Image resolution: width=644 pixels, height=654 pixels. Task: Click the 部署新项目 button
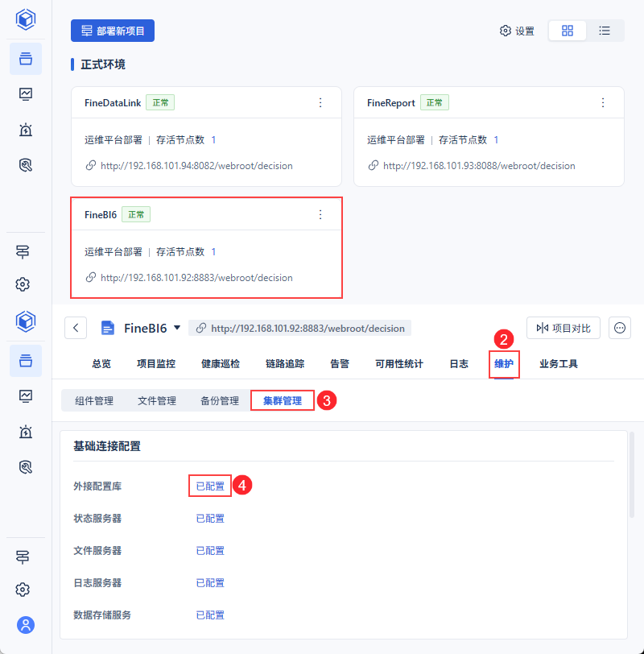click(x=113, y=31)
